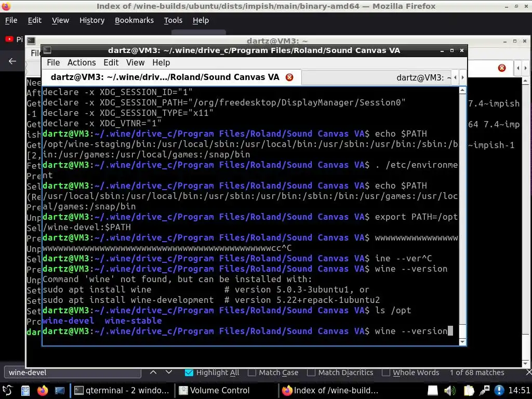This screenshot has width=532, height=399.
Task: Show earlier tabs with the front qterminal left tab arrow
Action: [455, 78]
